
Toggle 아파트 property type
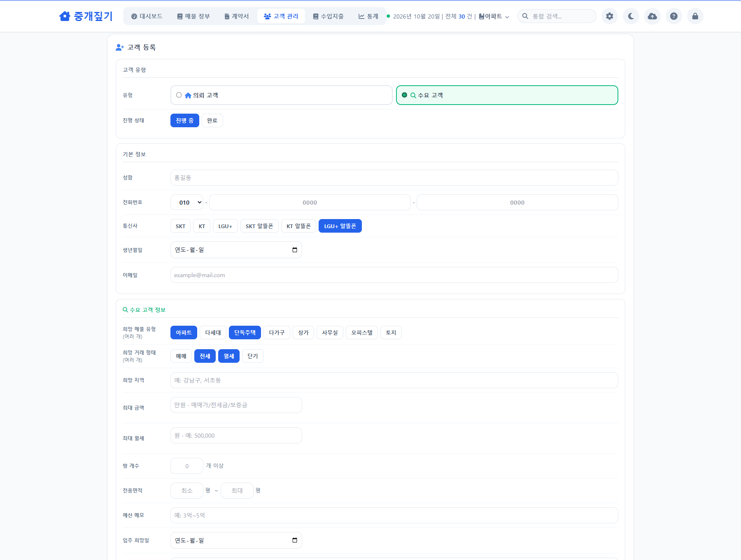pos(184,332)
